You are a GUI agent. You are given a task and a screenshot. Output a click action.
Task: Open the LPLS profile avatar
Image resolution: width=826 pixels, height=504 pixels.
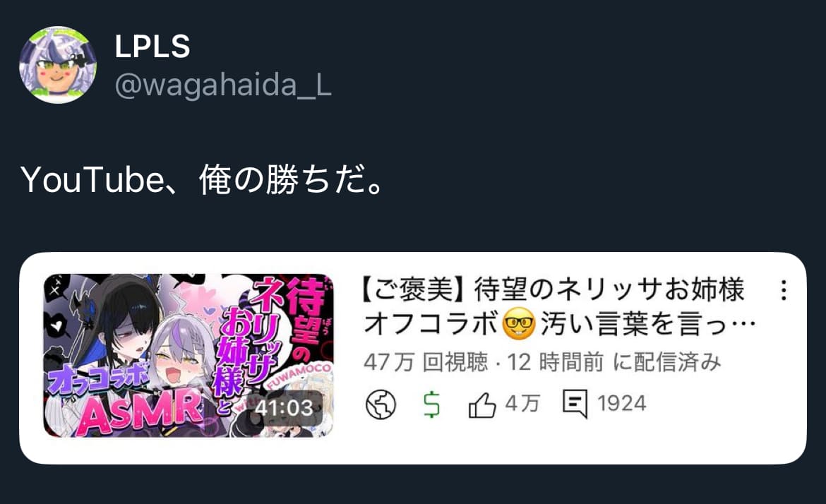pos(58,65)
